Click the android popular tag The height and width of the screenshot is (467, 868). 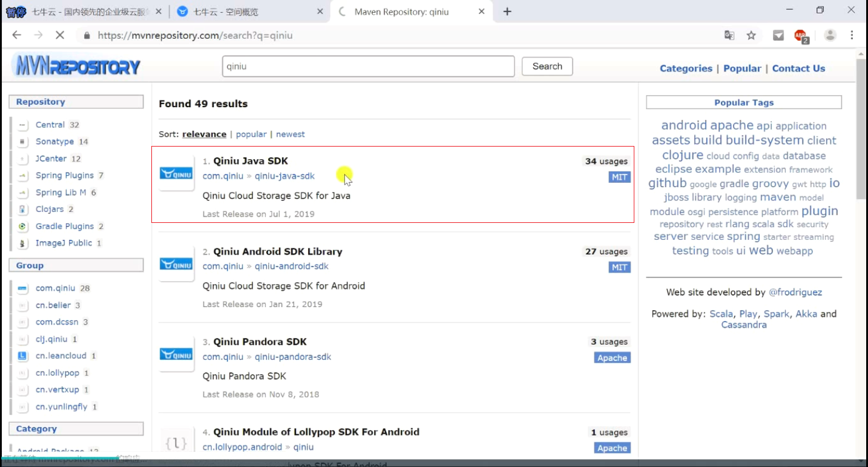(684, 125)
